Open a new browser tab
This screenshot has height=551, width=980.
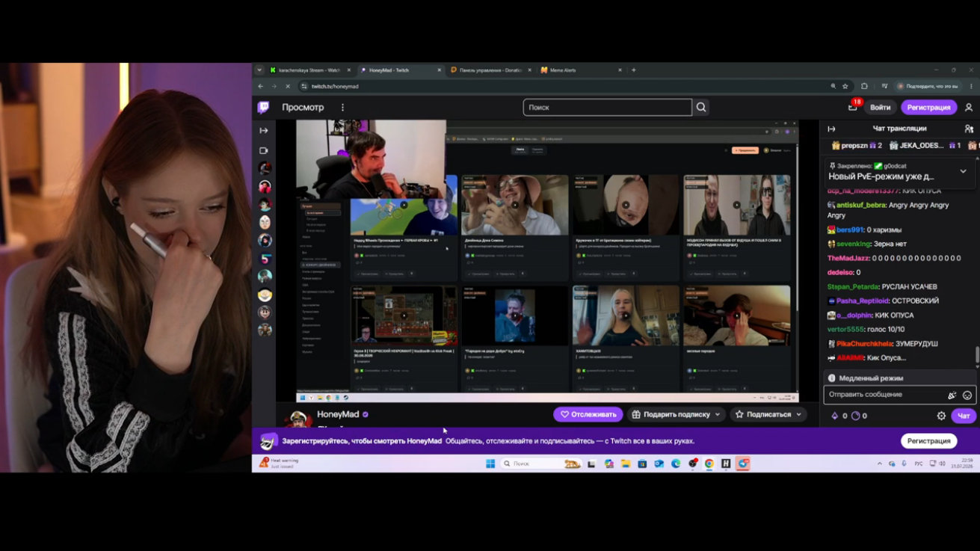pos(634,70)
